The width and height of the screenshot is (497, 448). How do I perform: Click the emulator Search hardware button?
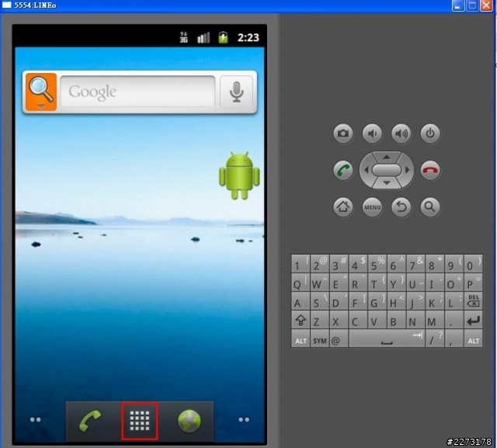pyautogui.click(x=430, y=207)
